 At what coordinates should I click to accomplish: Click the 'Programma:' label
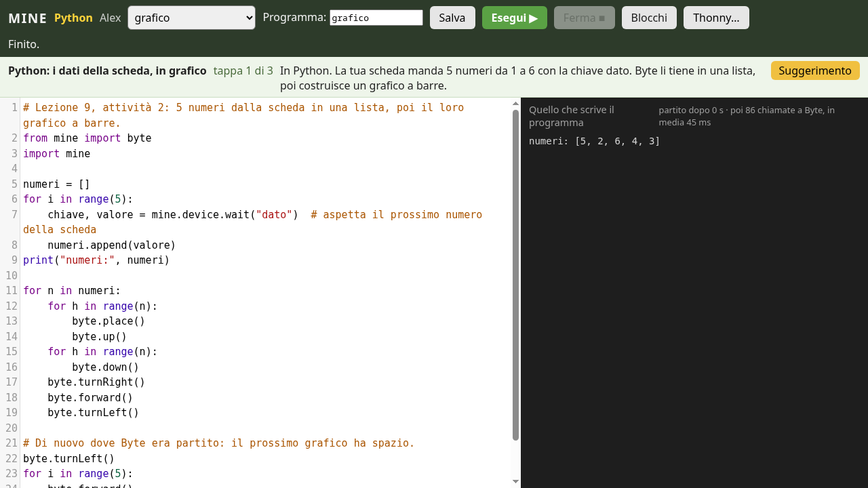[294, 17]
